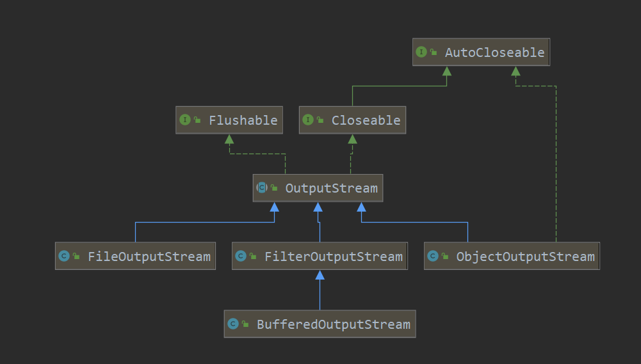Screen dimensions: 641x364
Task: Click the FileOutputStream class icon
Action: pos(63,257)
